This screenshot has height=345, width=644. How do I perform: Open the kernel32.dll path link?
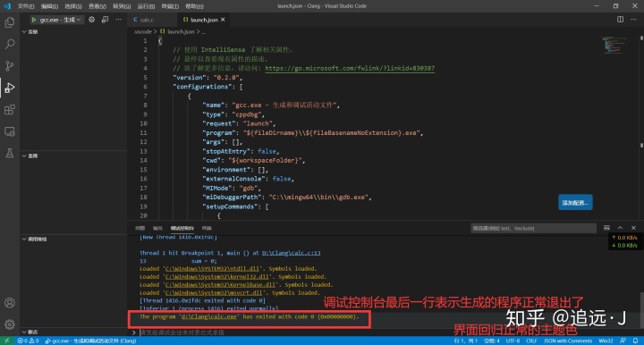click(x=216, y=277)
